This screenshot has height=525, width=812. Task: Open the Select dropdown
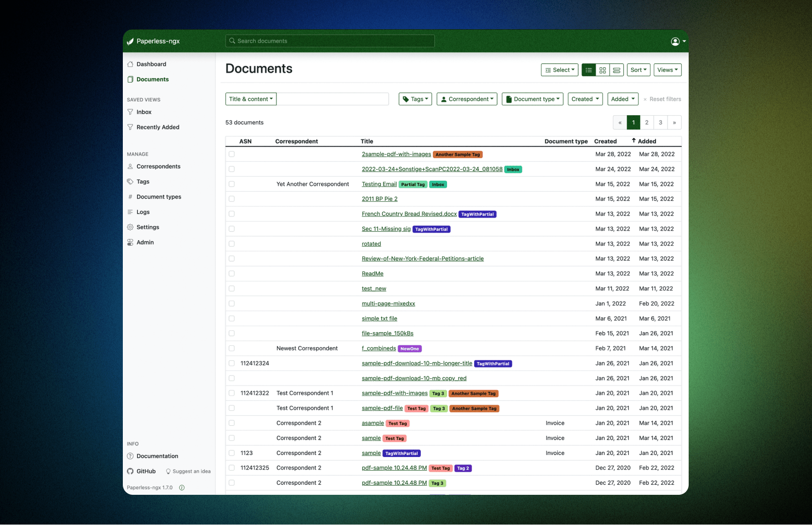click(559, 70)
